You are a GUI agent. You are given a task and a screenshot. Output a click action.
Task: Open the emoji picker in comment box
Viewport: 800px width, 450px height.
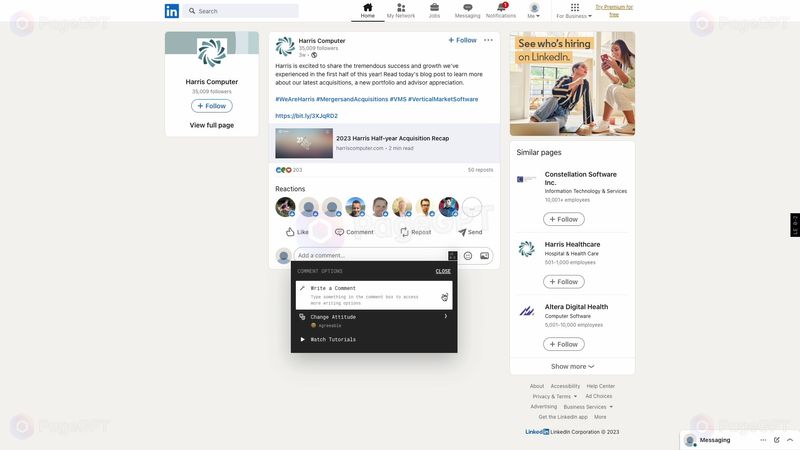tap(468, 256)
